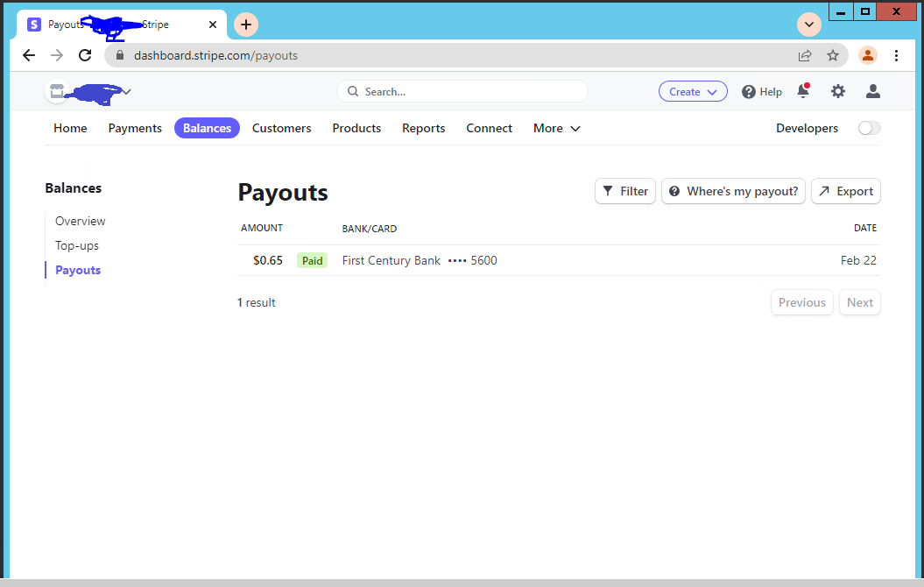Open notifications bell
The width and height of the screenshot is (924, 587).
[x=803, y=90]
